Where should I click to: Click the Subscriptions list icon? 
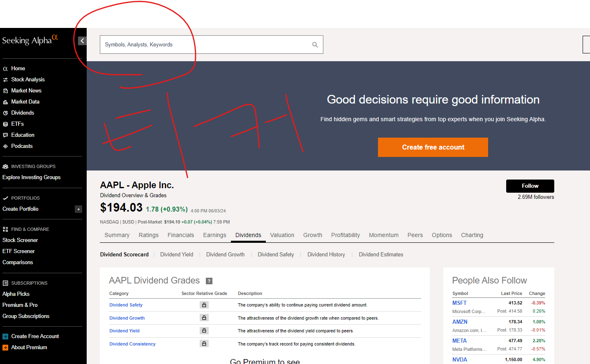pos(5,283)
